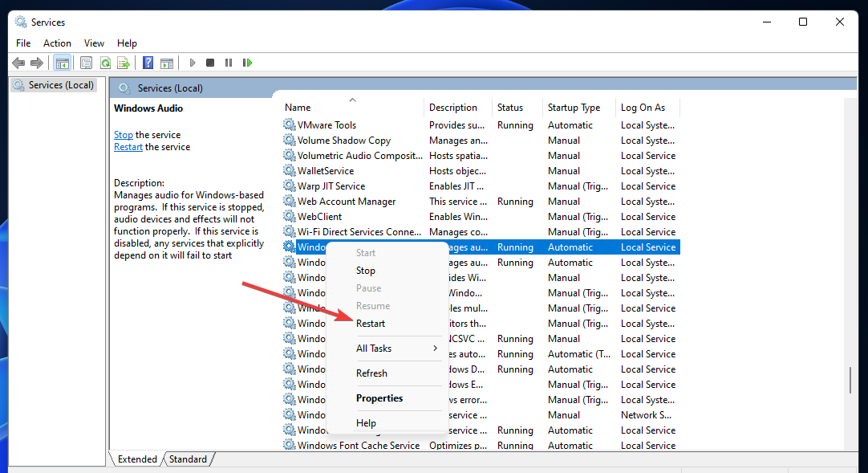Switch to the Standard tab
Image resolution: width=868 pixels, height=473 pixels.
pos(188,459)
